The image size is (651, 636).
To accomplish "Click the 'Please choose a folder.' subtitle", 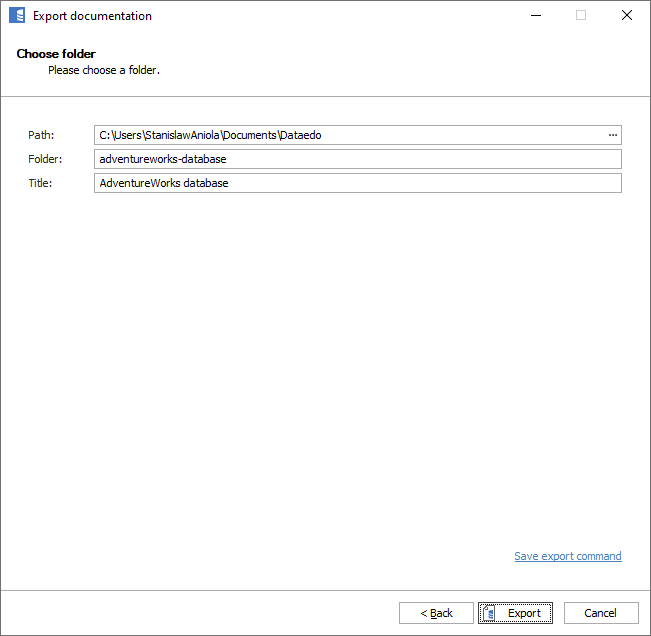I will [104, 71].
